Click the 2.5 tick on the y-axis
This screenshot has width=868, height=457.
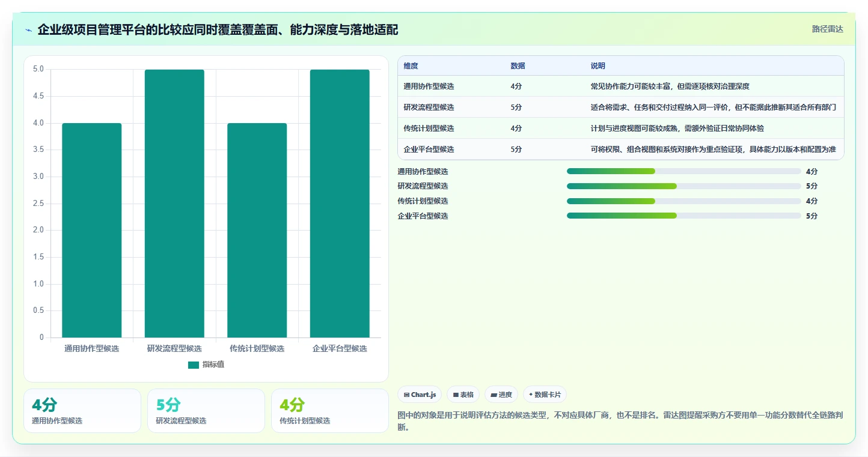click(x=38, y=204)
